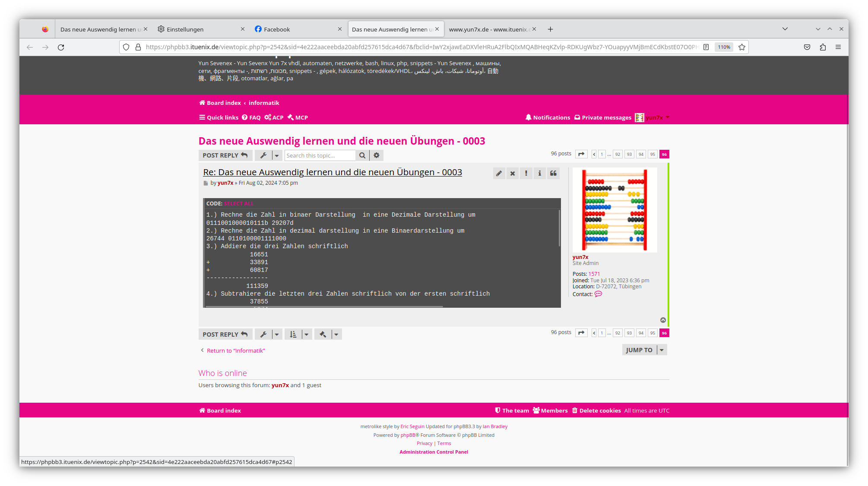
Task: Open advanced search via the gear icon
Action: click(x=376, y=155)
